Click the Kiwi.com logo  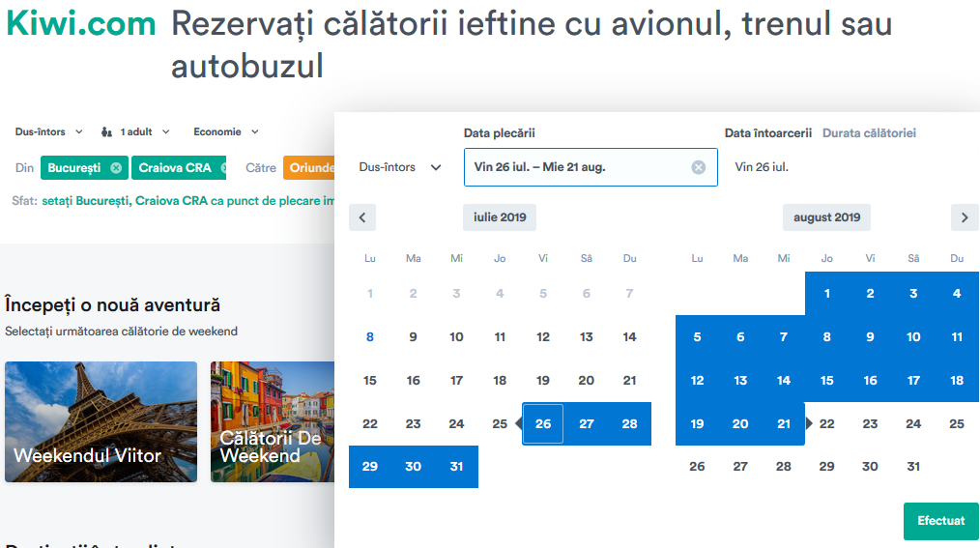(80, 24)
